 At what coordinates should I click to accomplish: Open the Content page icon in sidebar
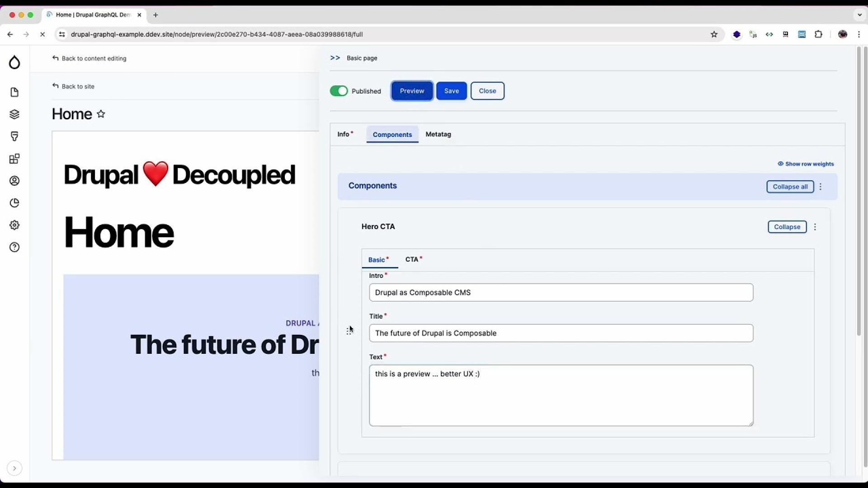(14, 92)
